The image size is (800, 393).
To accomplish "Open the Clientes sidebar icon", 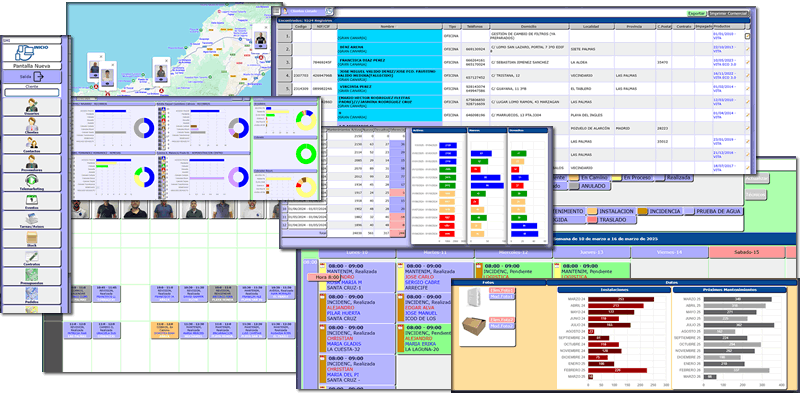I will point(32,126).
